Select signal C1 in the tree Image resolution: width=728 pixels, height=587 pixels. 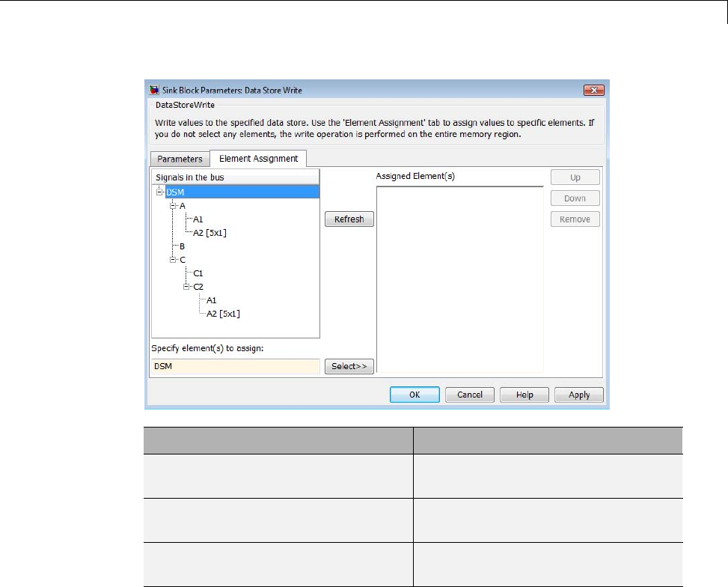coord(198,273)
